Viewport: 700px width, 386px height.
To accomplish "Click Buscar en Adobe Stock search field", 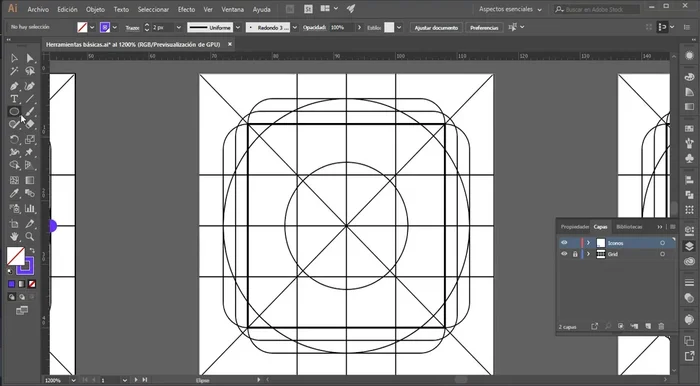I will [597, 9].
